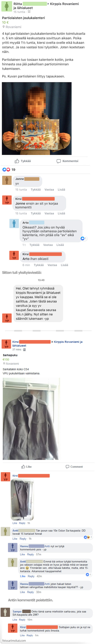
Task: Click Arto's blue profile avatar
Action: click(x=14, y=224)
